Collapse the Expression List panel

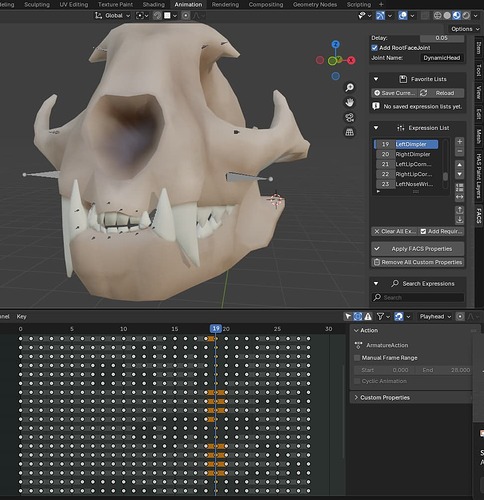(x=376, y=128)
